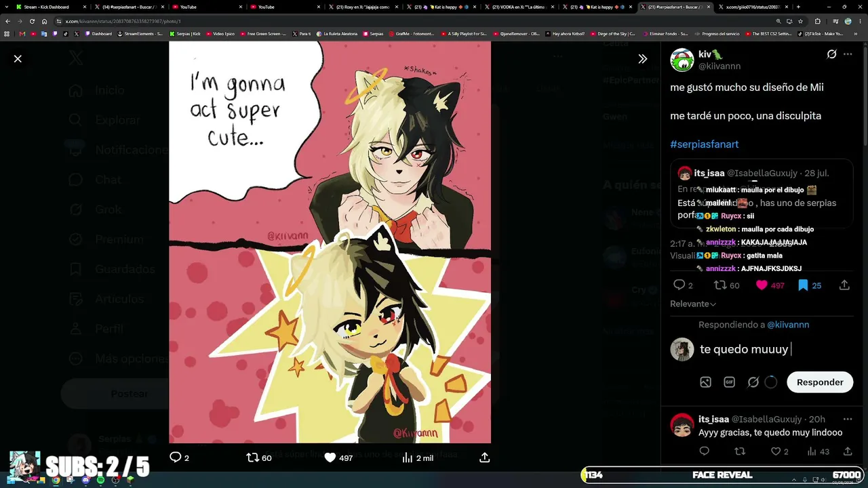Repost its_isaa's comment
This screenshot has height=488, width=868.
click(740, 451)
